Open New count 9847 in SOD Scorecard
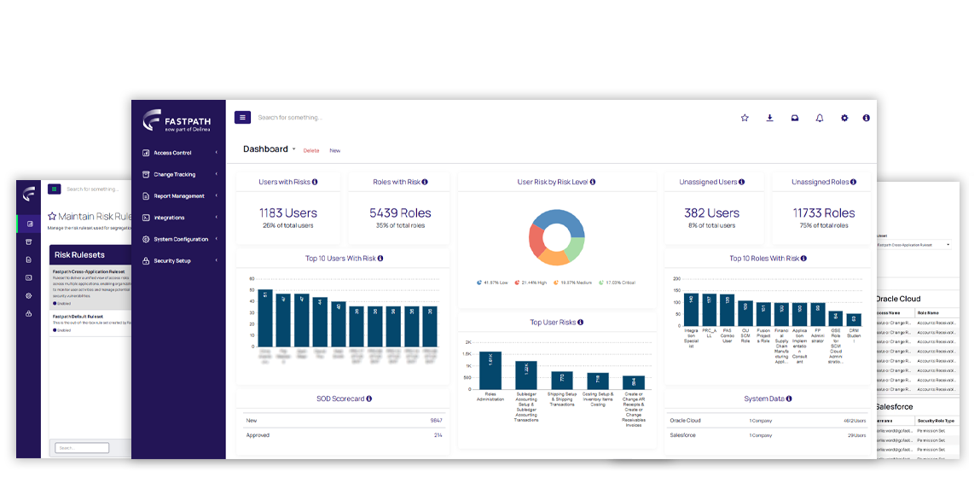The width and height of the screenshot is (980, 489). 434,421
